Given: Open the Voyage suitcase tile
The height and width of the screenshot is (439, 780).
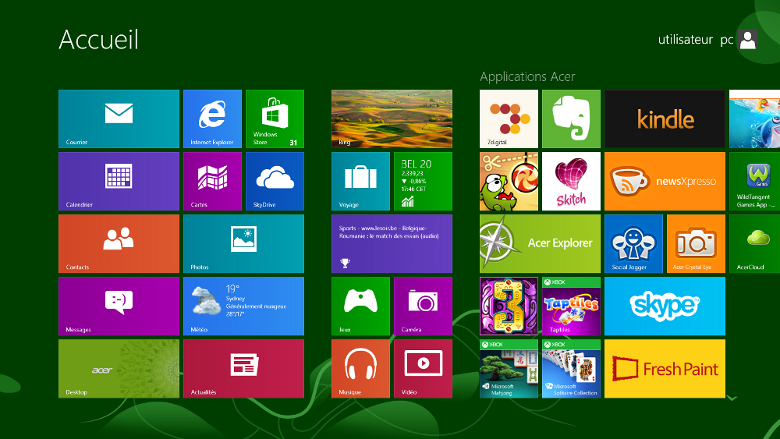Looking at the screenshot, I should (x=361, y=181).
